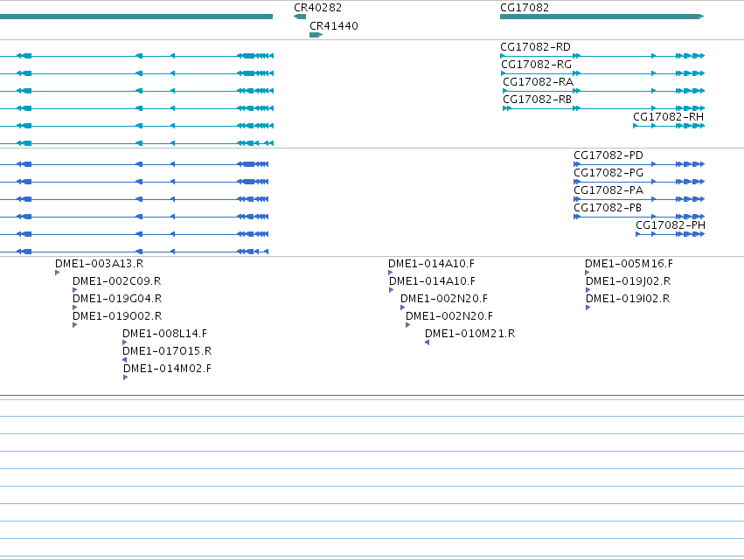Click the DME1-019G04.R feature label
The width and height of the screenshot is (744, 560).
click(117, 299)
